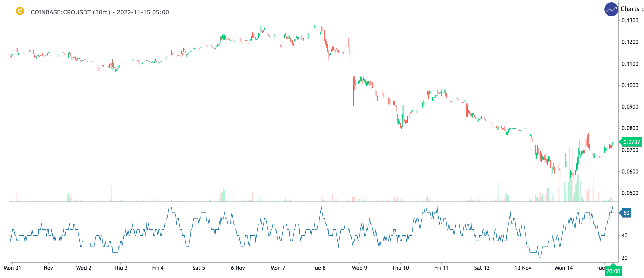Click the COINBASE:CROUSDT (30m) chart title
Viewport: 644px width, 278px height.
[x=99, y=12]
